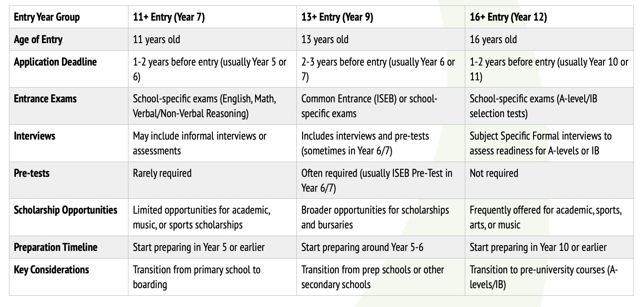
Task: Select the "Not required" pre-tests cell
Action: (x=494, y=173)
